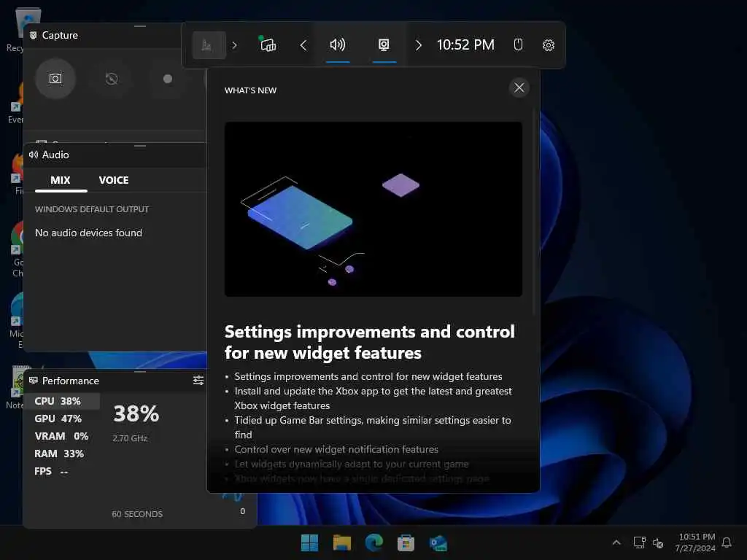Click the muted volume tray icon
The height and width of the screenshot is (560, 747).
point(658,542)
